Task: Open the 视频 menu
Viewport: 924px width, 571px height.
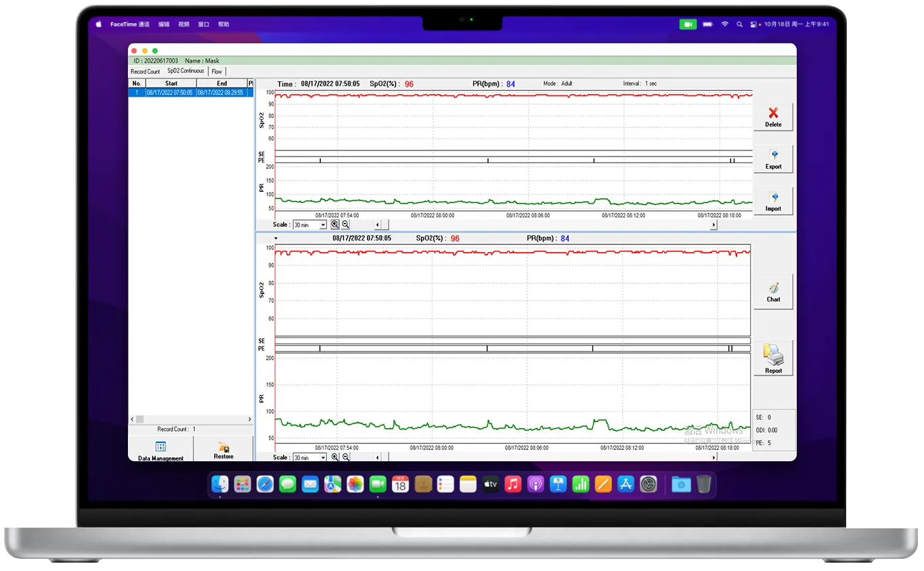Action: pyautogui.click(x=183, y=24)
